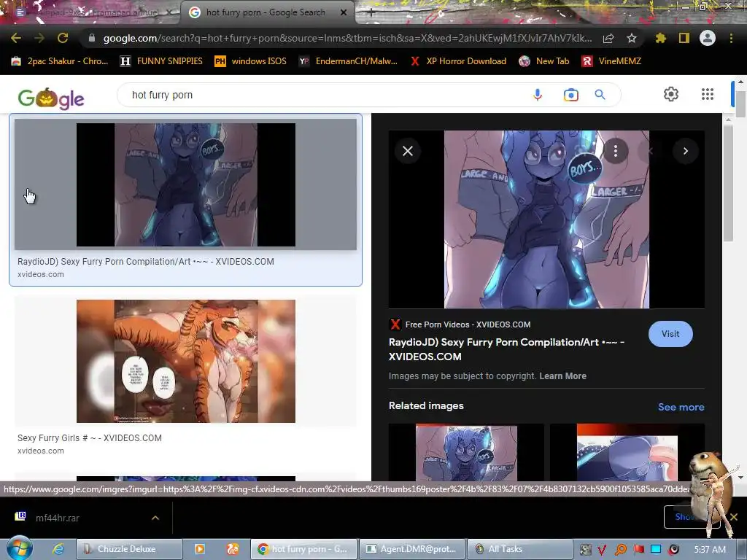The height and width of the screenshot is (560, 747).
Task: Search by image with the camera icon
Action: (x=570, y=95)
